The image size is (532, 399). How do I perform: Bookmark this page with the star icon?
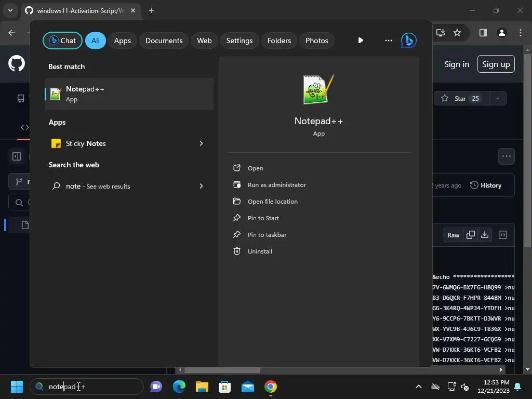click(457, 33)
